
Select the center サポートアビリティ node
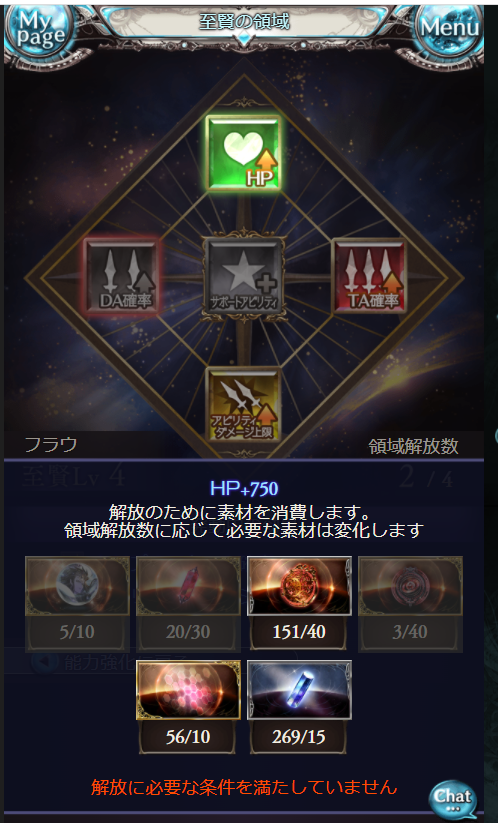(244, 276)
